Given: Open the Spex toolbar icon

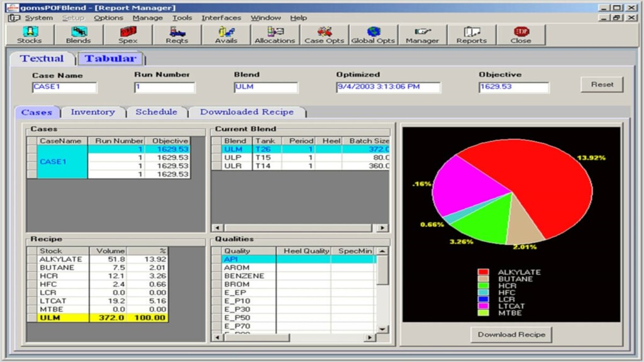Looking at the screenshot, I should pos(128,35).
